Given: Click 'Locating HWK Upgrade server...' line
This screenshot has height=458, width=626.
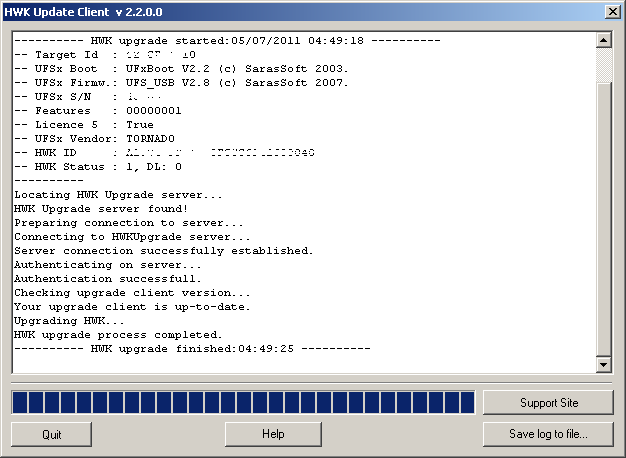Looking at the screenshot, I should 118,195.
